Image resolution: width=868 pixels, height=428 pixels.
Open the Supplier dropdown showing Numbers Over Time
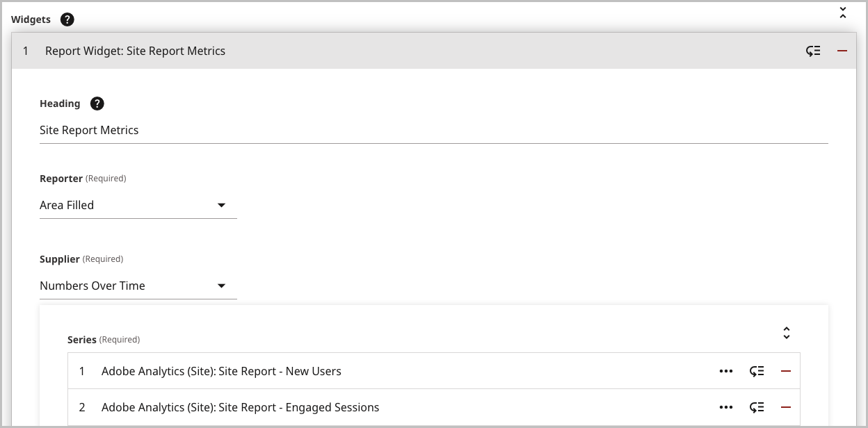point(221,285)
